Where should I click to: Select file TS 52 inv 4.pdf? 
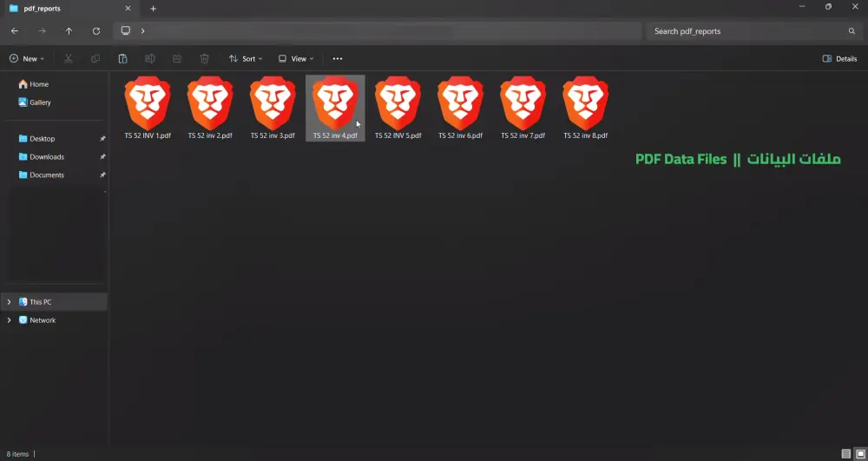(x=335, y=108)
